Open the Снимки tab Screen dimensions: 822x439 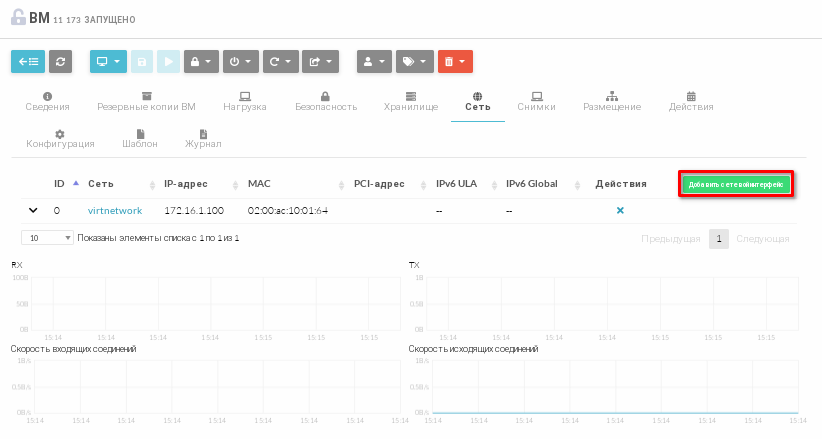coord(536,101)
